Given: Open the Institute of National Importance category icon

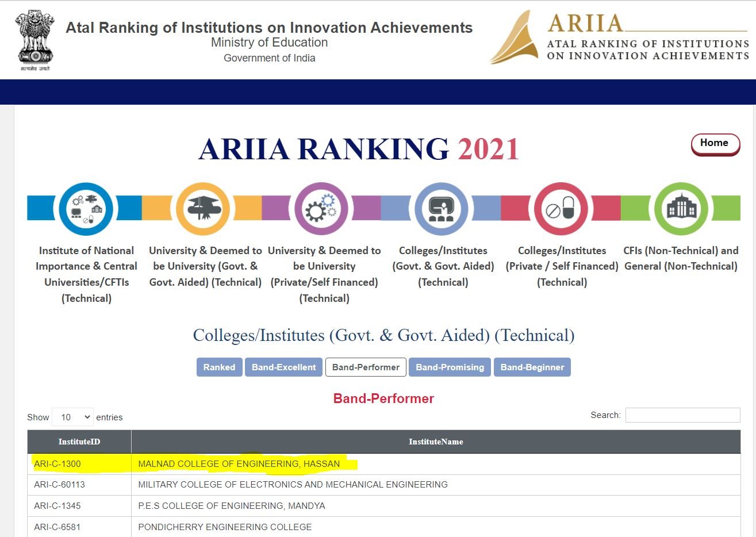Looking at the screenshot, I should [x=86, y=209].
